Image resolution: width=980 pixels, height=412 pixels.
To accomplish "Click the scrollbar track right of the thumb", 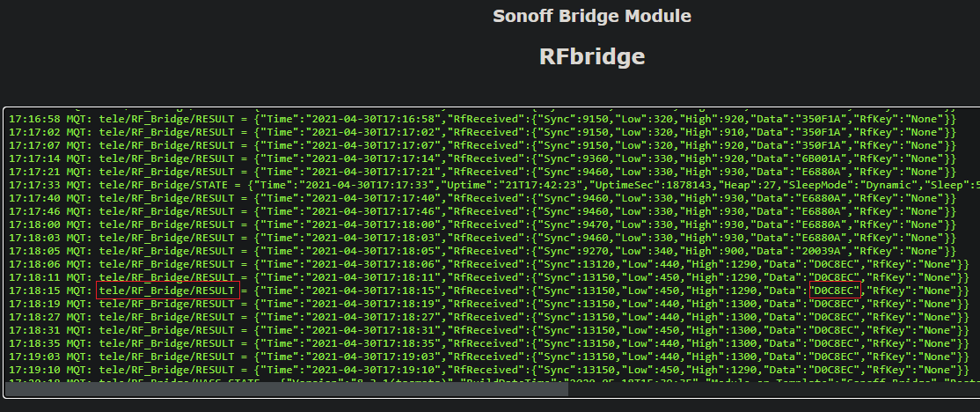I will [774, 389].
